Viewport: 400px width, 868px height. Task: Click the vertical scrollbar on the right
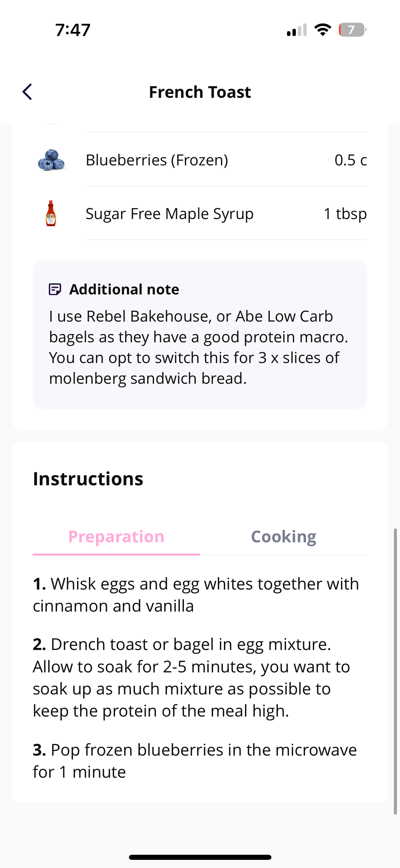pos(395,671)
